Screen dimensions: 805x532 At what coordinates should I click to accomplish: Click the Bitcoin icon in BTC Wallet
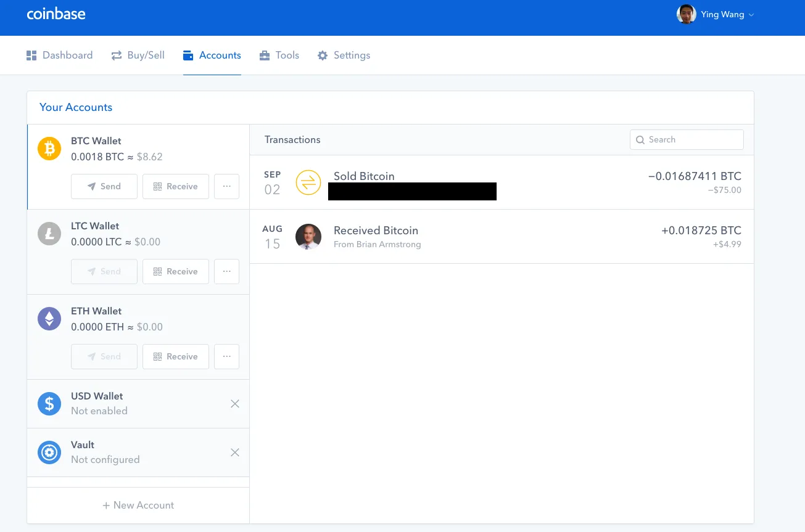pos(49,149)
